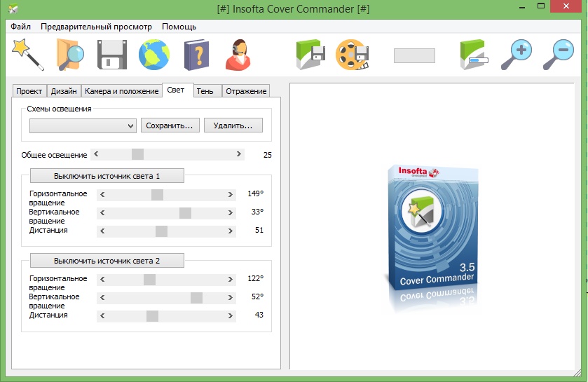Click the Сохранить... button
Image resolution: width=588 pixels, height=382 pixels.
[170, 125]
